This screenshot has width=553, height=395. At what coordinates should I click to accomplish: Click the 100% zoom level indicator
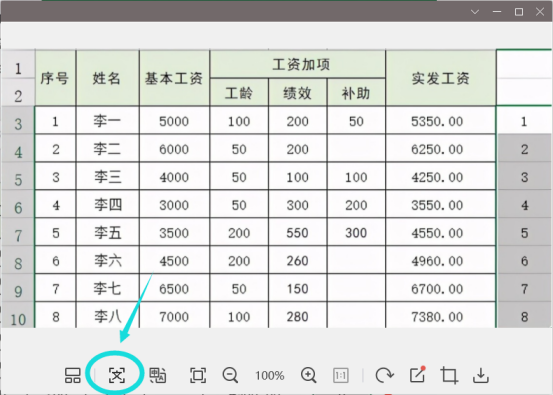tap(270, 376)
